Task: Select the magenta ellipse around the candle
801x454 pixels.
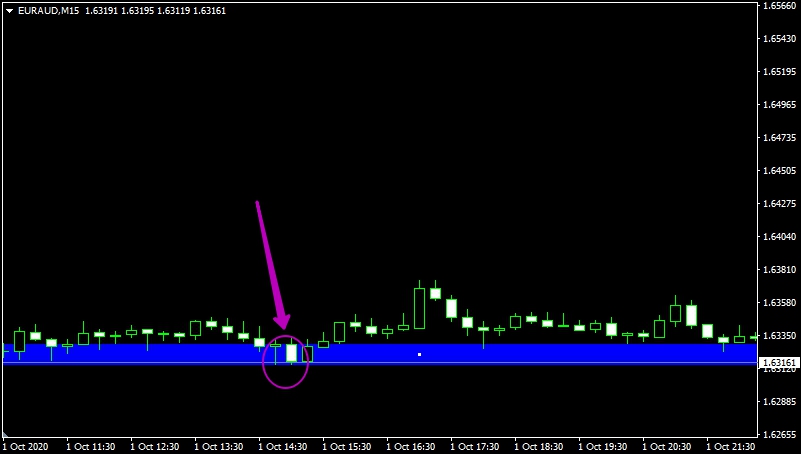Action: (263, 369)
